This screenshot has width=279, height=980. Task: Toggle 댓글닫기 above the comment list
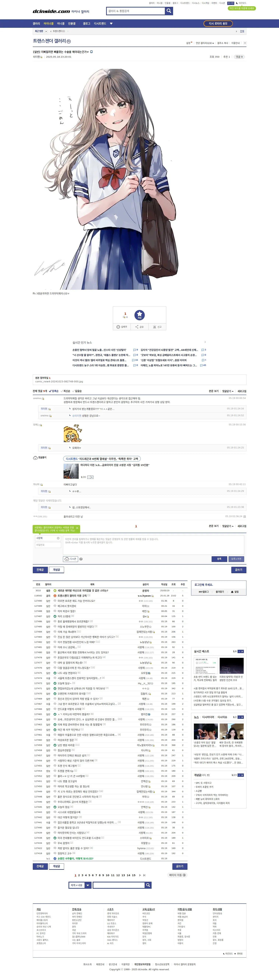click(x=228, y=391)
